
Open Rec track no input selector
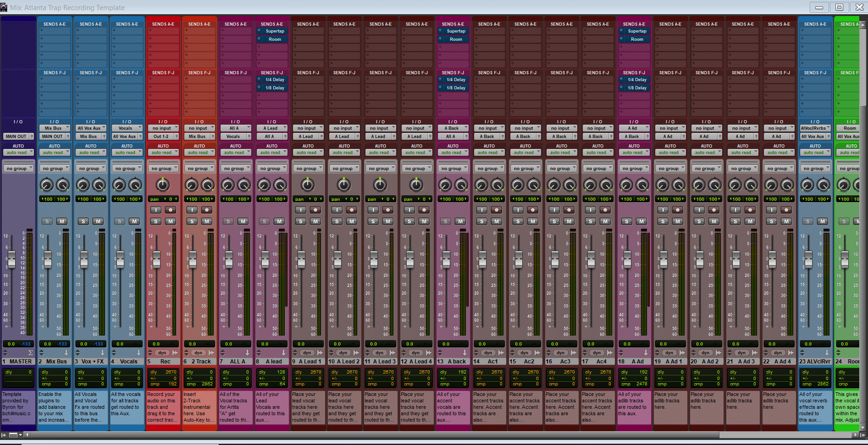point(163,128)
